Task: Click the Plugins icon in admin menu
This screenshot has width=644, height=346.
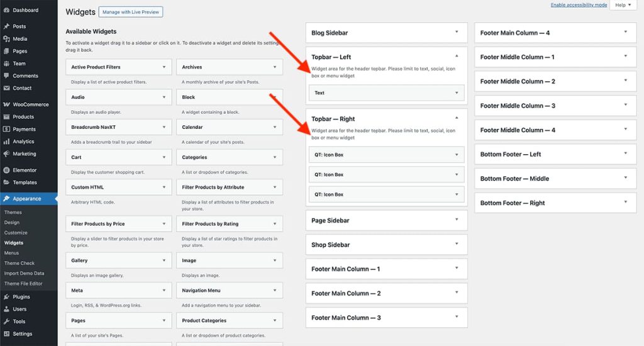Action: click(6, 297)
